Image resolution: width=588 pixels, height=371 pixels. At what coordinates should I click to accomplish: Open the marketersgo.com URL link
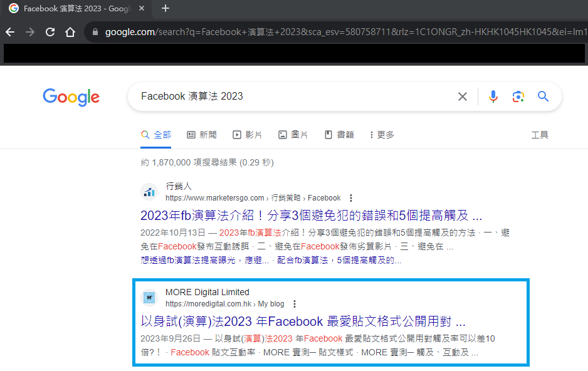pyautogui.click(x=253, y=198)
